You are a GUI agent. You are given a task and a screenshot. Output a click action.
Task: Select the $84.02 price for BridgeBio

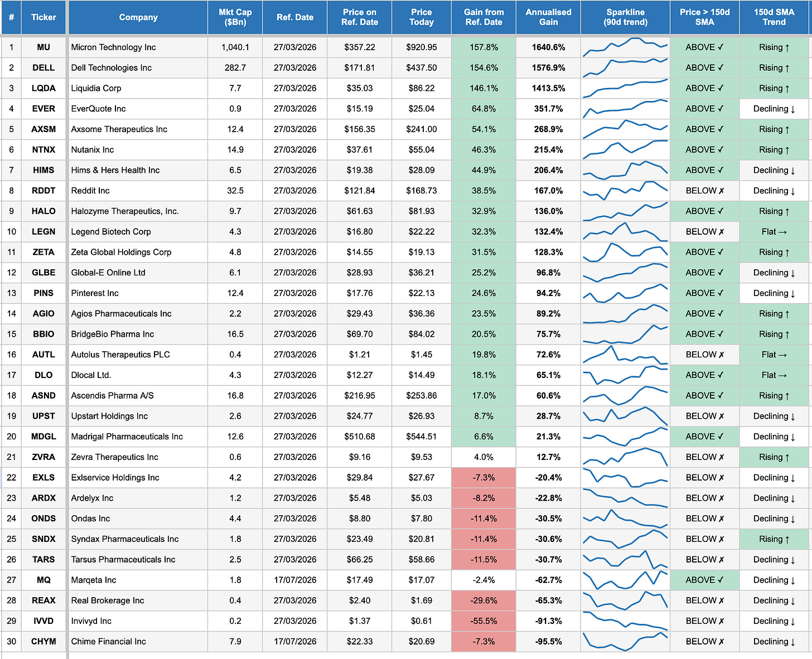click(422, 334)
